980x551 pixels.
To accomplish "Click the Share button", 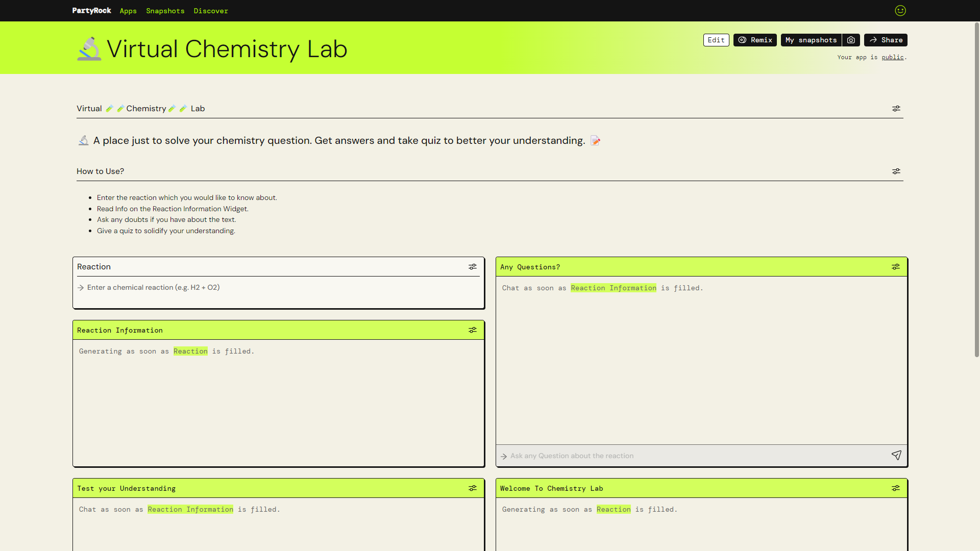I will point(885,40).
